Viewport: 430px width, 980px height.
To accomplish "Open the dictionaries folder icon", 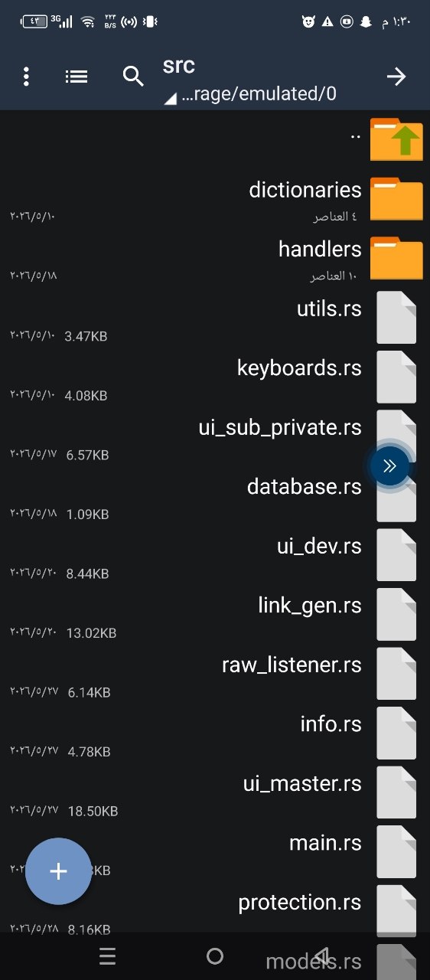I will 396,198.
